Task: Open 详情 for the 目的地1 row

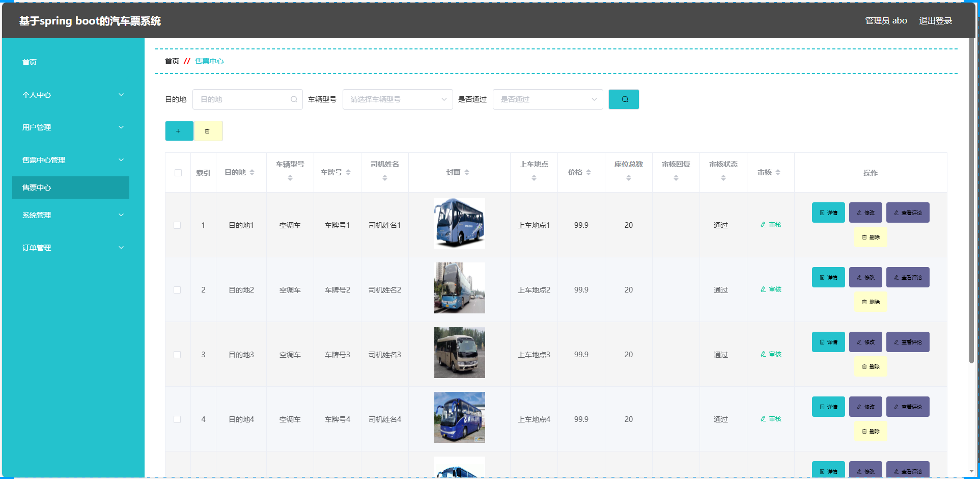Action: click(x=828, y=212)
